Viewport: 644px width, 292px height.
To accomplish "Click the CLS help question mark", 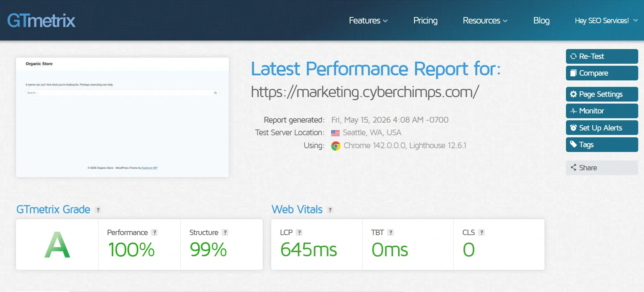I will tap(481, 232).
